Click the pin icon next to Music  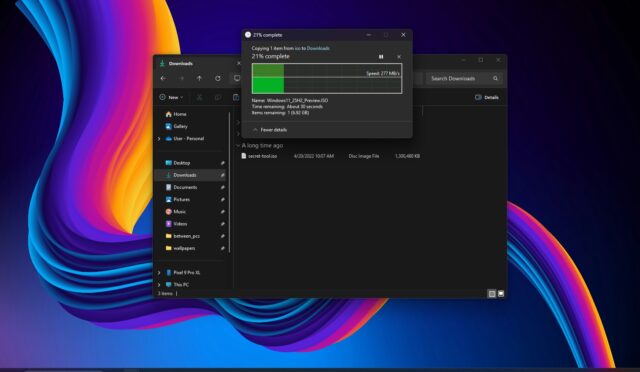tap(222, 212)
